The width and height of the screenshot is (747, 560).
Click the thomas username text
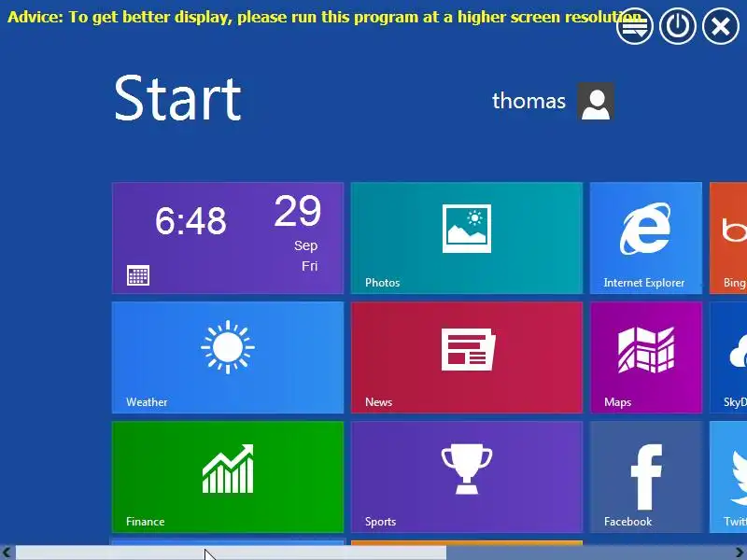tap(529, 101)
